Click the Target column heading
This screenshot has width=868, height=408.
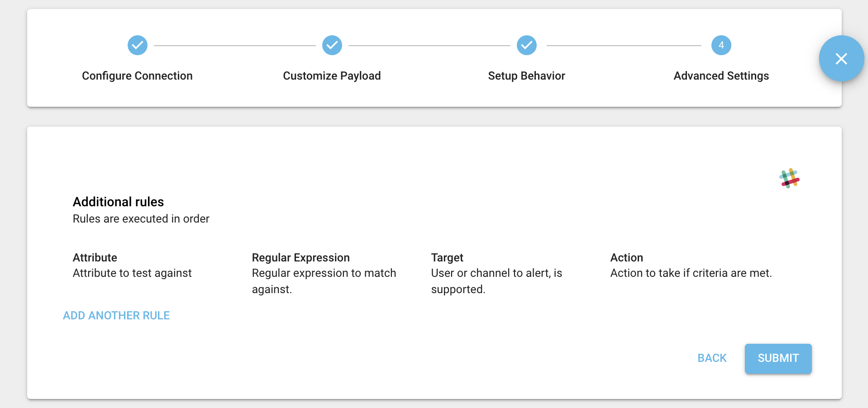(x=447, y=257)
